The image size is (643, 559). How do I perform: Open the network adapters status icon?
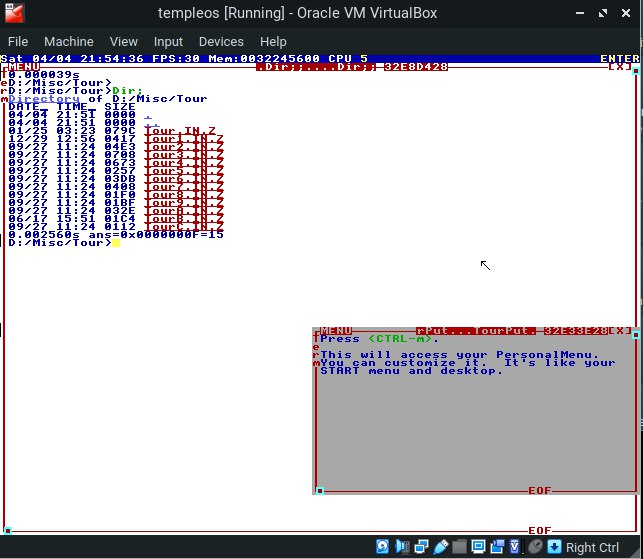[x=421, y=547]
